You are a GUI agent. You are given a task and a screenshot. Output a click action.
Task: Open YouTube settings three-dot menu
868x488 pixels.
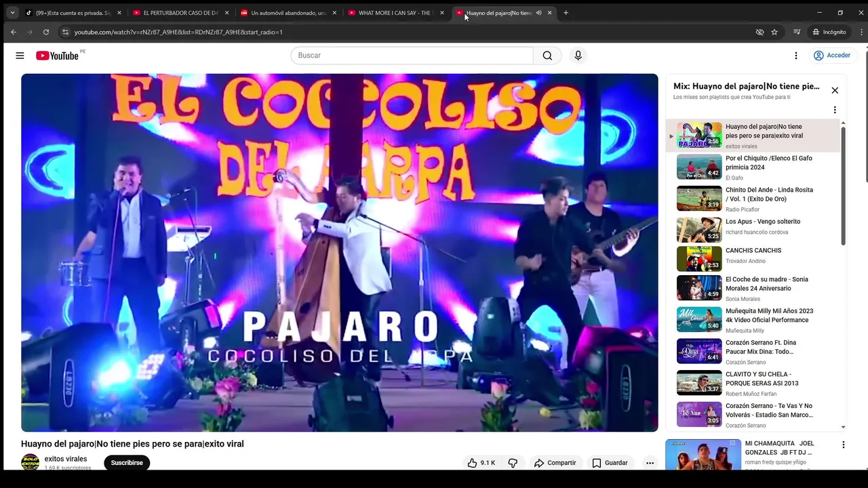click(x=796, y=56)
